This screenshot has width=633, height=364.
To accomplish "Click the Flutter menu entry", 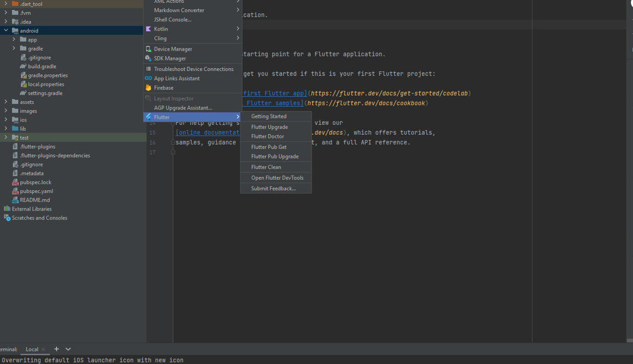I will [x=192, y=117].
